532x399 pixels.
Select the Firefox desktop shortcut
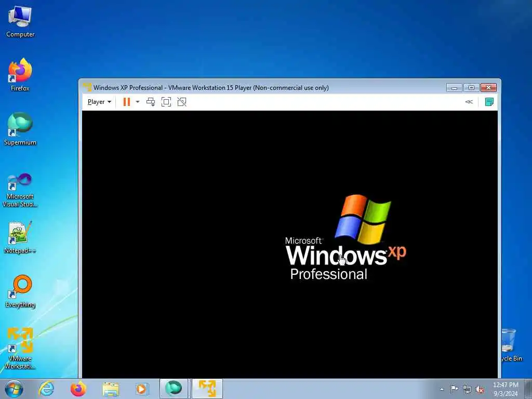pyautogui.click(x=20, y=75)
